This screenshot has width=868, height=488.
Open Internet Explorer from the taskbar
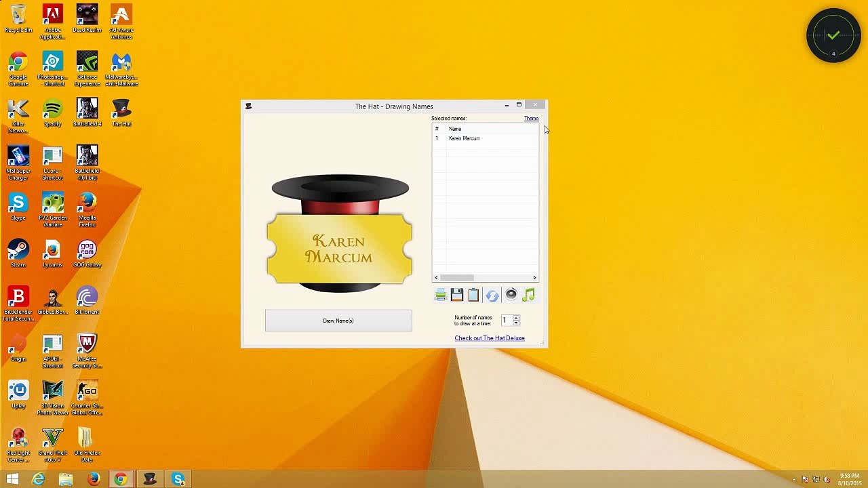point(38,479)
